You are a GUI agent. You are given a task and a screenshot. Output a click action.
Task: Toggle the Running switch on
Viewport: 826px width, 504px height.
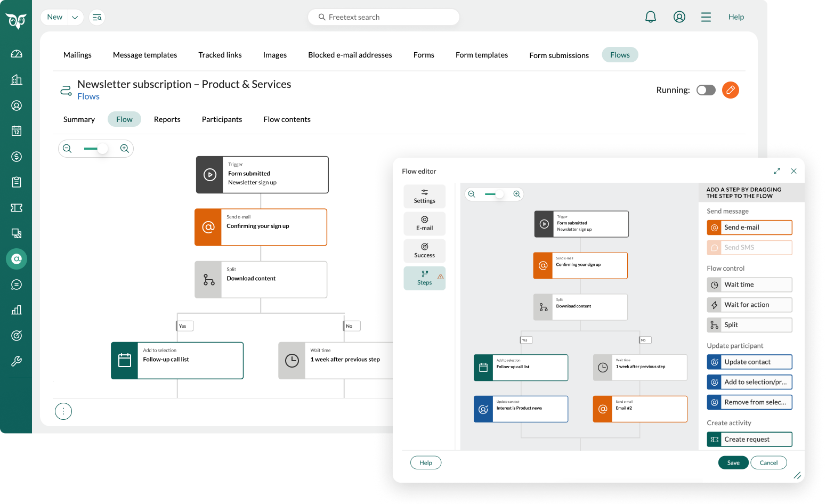tap(706, 90)
